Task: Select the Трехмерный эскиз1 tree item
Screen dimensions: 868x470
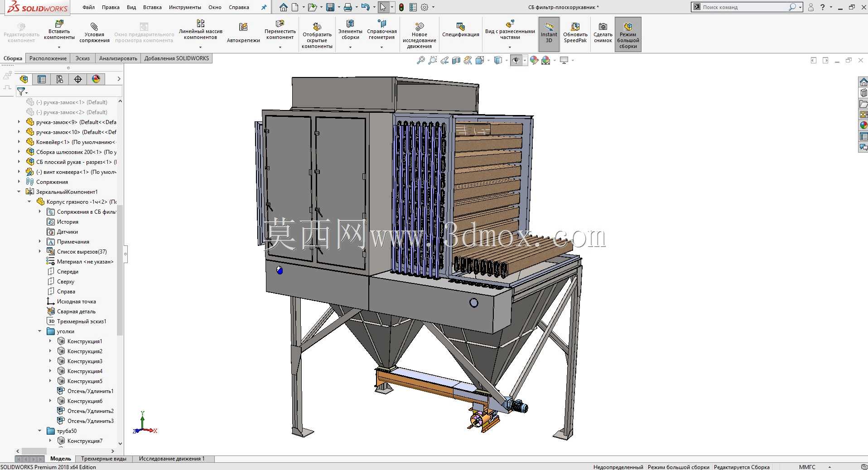Action: [x=82, y=321]
